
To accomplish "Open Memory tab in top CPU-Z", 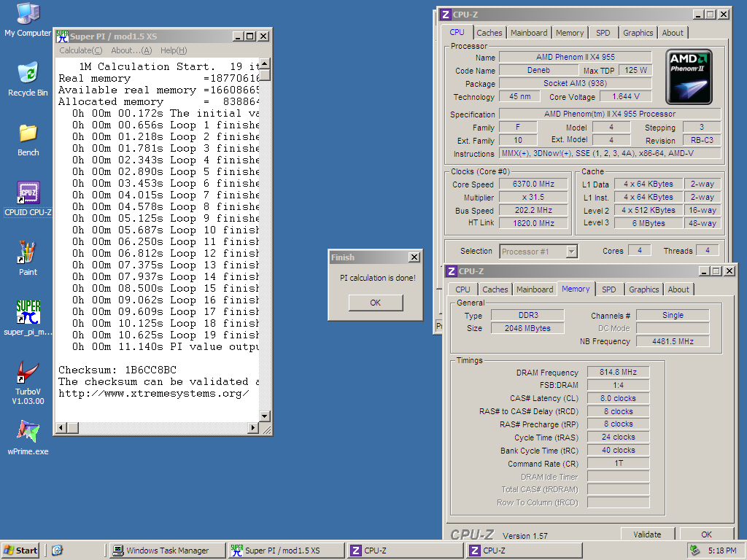I will point(569,33).
